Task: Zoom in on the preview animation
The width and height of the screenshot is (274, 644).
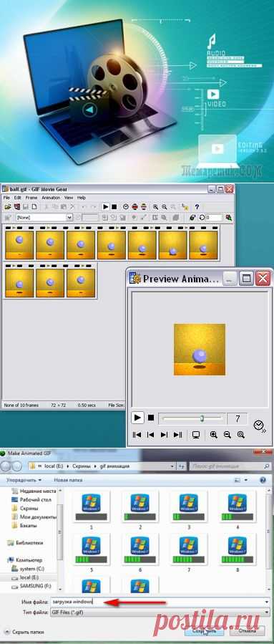Action: point(214,435)
